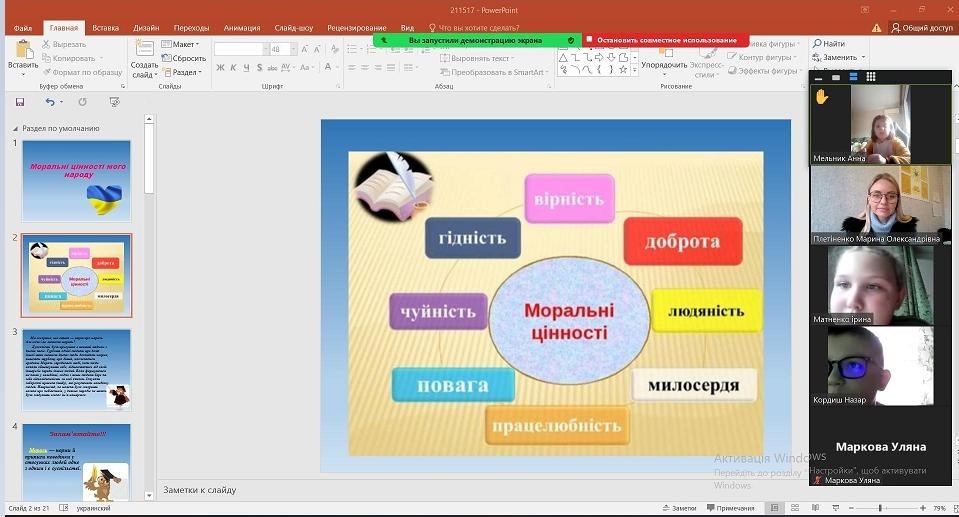Click the zoom in plus icon
The image size is (959, 517).
[923, 508]
